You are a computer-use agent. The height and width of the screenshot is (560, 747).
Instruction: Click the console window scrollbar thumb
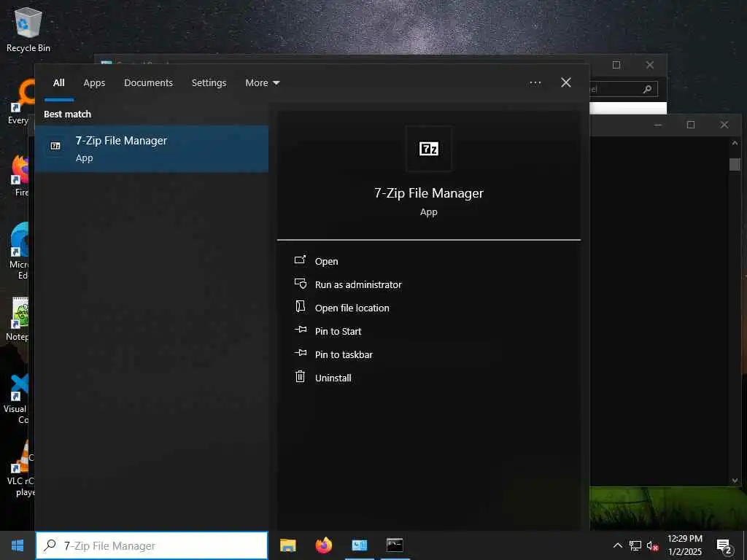point(735,164)
